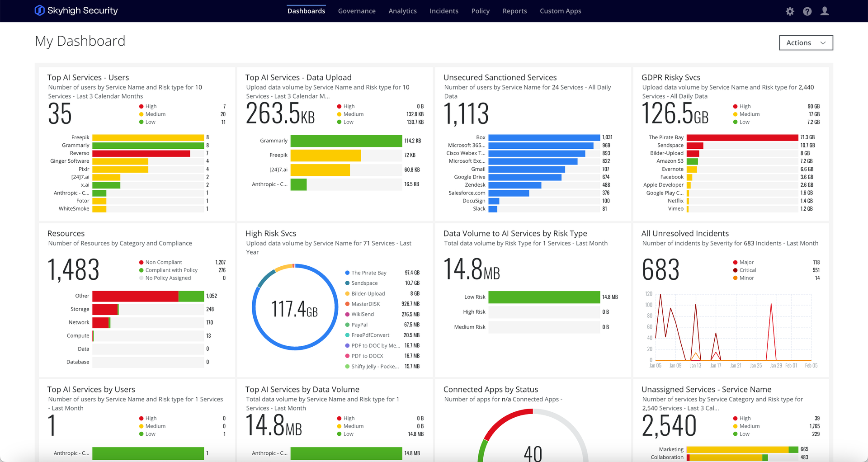Screen dimensions: 868x462
Task: Select Medium legend dot in Top AI Users
Action: coord(142,114)
